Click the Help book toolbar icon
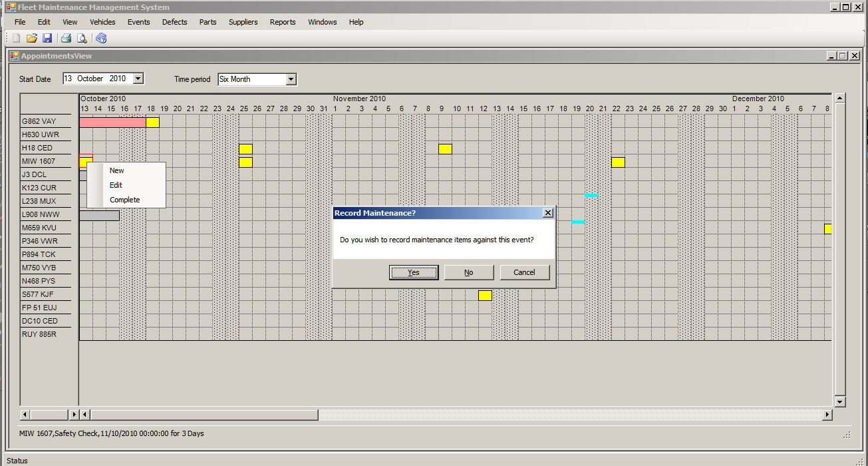868x466 pixels. tap(101, 38)
